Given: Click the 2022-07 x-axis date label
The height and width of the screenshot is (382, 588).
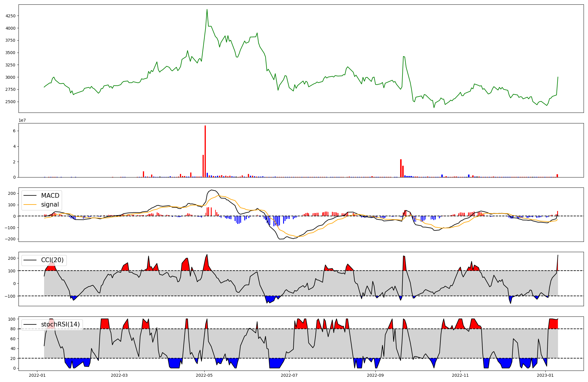Looking at the screenshot, I should click(x=289, y=375).
